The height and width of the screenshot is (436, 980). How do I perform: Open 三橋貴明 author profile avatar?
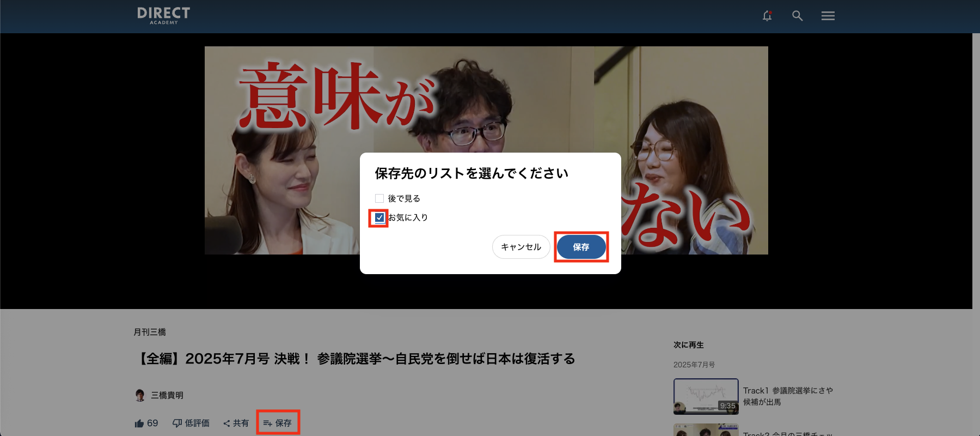pyautogui.click(x=140, y=395)
